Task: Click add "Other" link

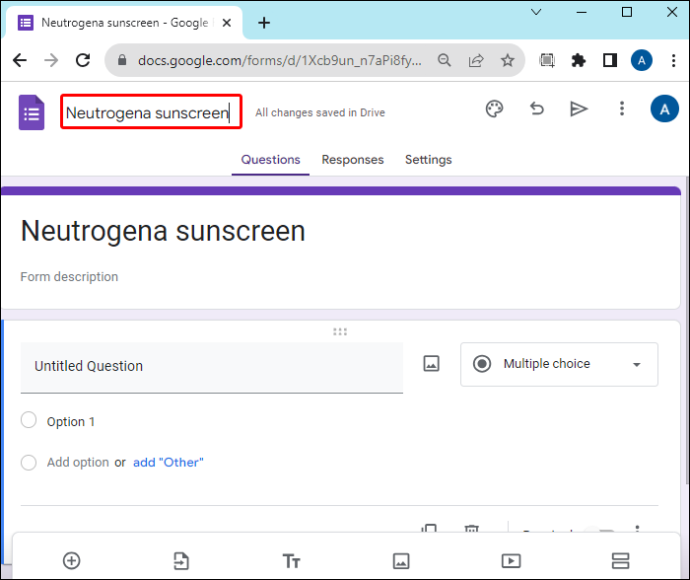Action: (x=168, y=463)
